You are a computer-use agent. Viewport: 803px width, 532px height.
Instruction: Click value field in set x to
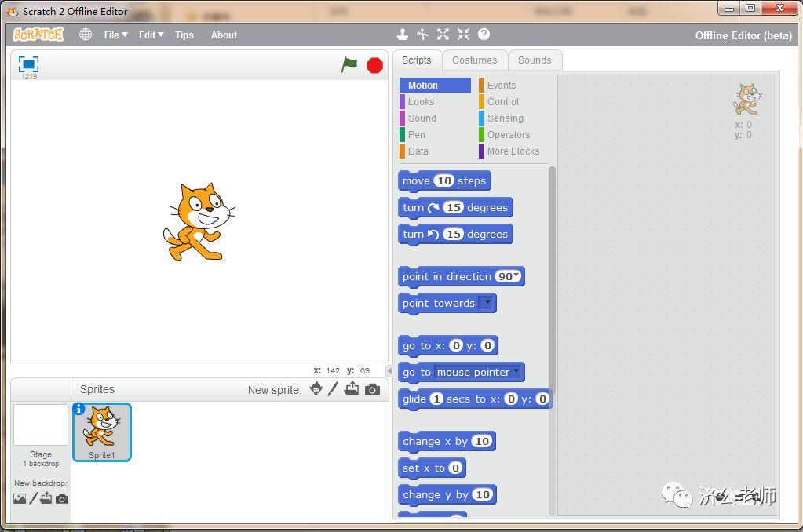455,468
